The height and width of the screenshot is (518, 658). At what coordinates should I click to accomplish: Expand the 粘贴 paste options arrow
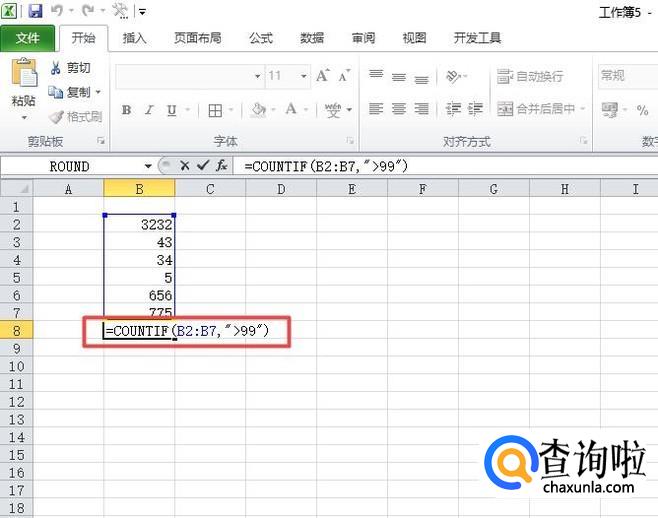point(24,117)
